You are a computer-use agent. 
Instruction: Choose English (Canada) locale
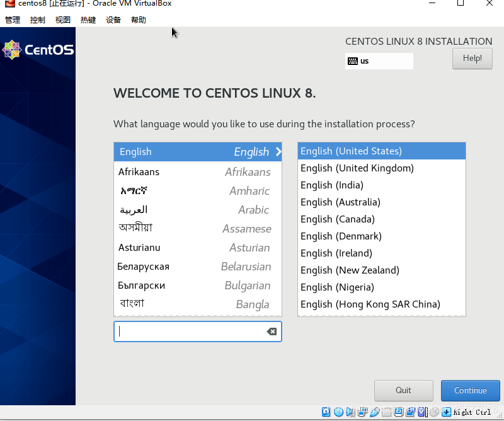382,219
